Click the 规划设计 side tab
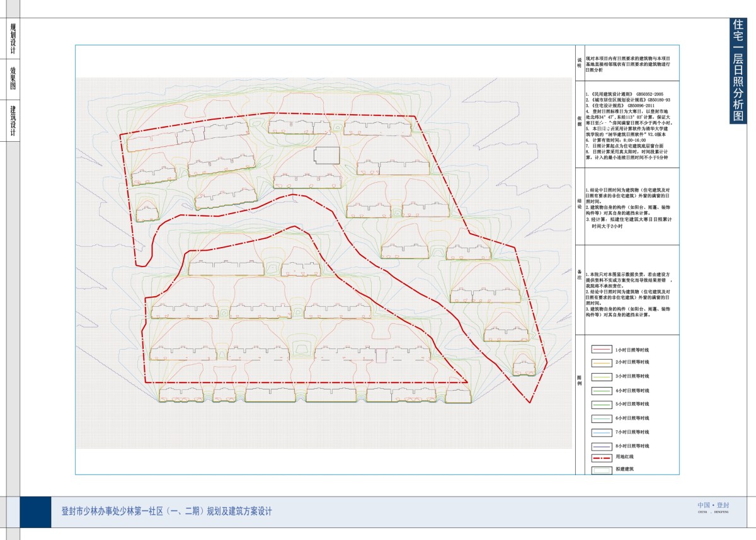The image size is (756, 540). click(x=13, y=39)
